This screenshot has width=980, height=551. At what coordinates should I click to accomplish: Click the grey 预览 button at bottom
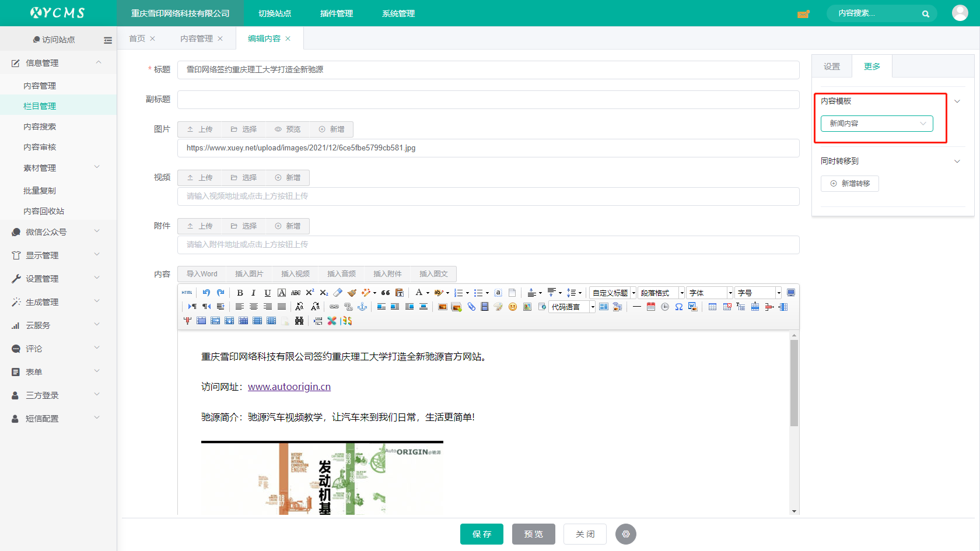(x=534, y=534)
